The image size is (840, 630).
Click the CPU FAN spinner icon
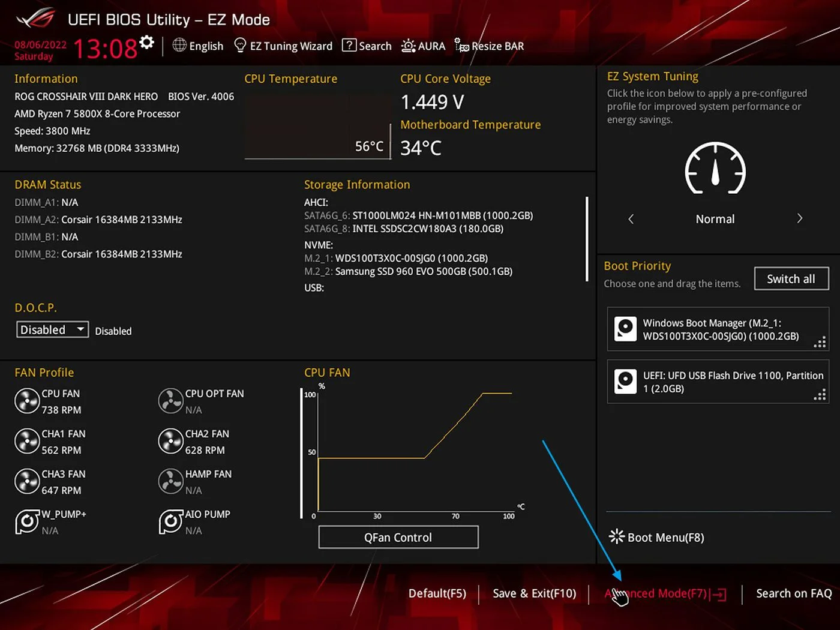pos(27,401)
